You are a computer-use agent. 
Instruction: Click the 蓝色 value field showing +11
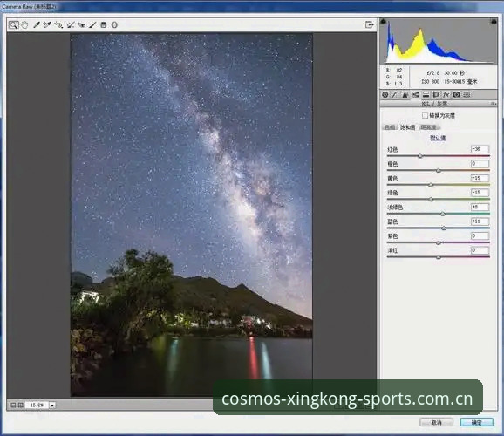point(480,221)
